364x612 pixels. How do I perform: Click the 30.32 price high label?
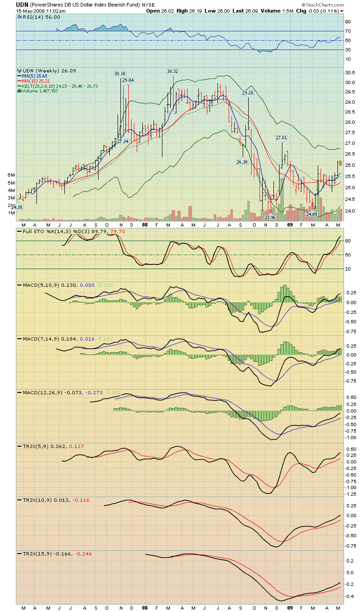173,71
